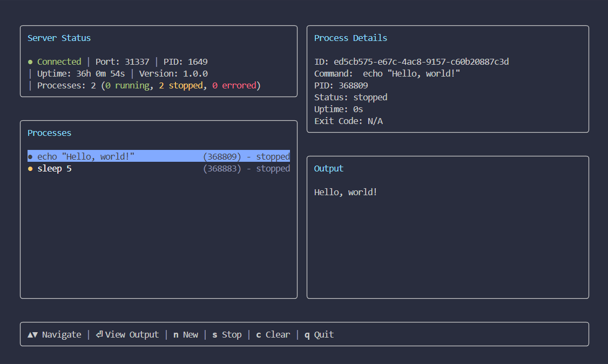Viewport: 608px width, 364px height.
Task: Click the green Connected status dot
Action: pyautogui.click(x=31, y=61)
